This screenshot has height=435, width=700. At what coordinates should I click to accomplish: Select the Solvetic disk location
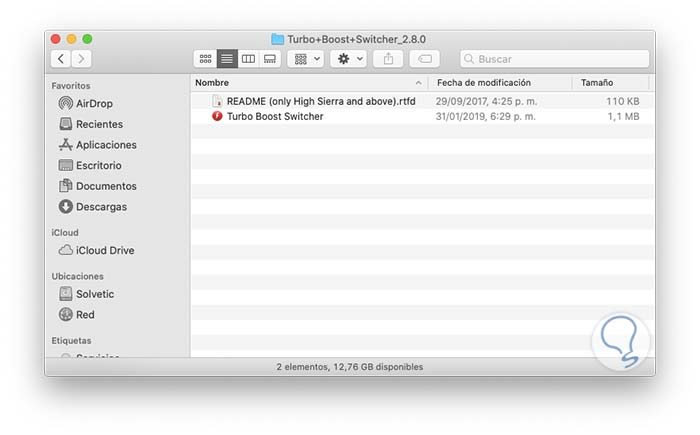(87, 294)
